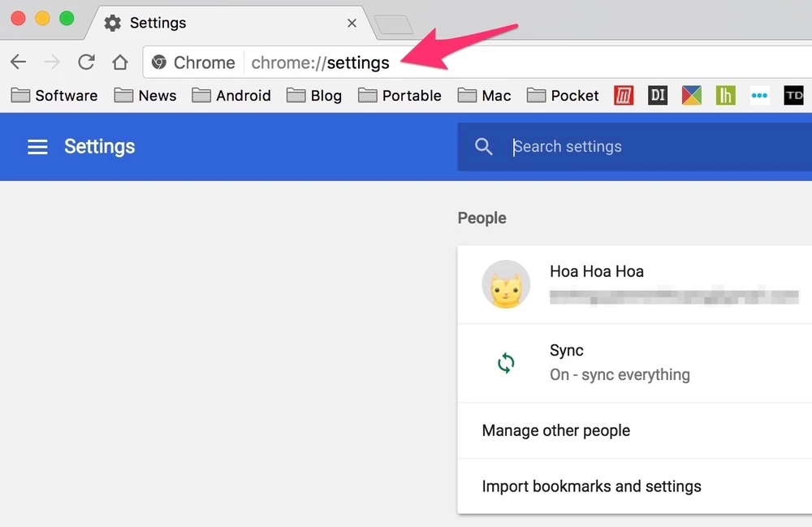Click the browser back arrow
Screen dimensions: 812x527
[18, 63]
